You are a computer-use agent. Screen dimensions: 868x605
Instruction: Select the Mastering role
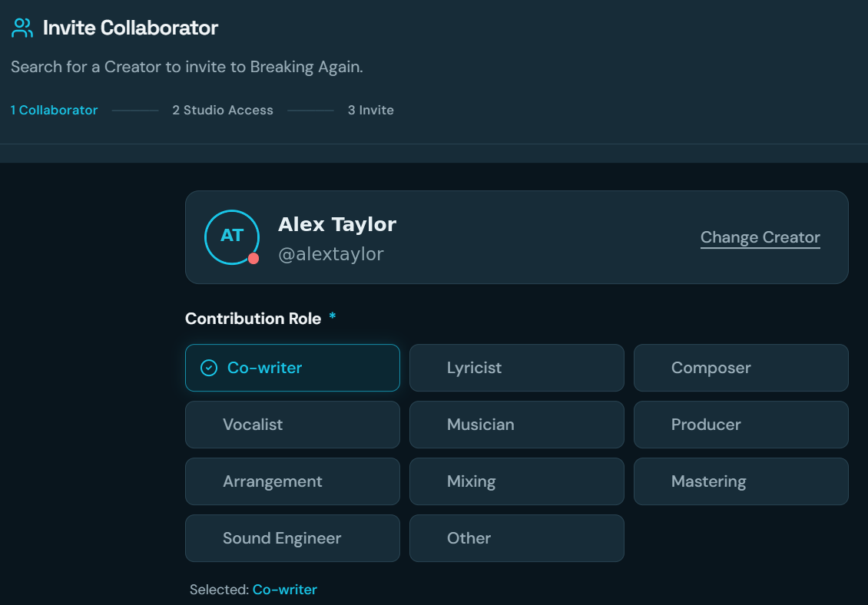pyautogui.click(x=740, y=481)
